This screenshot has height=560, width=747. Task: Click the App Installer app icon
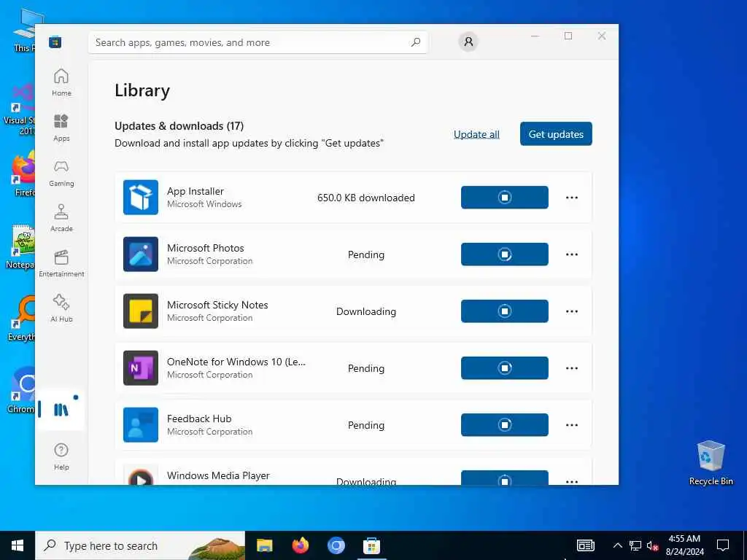click(x=141, y=197)
